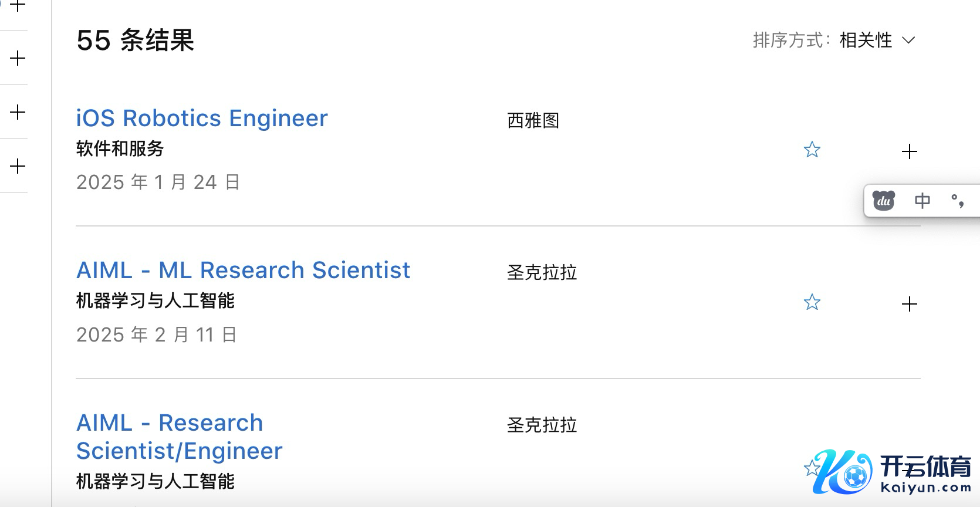Screen dimensions: 980x507
Task: Expand the second sidebar filter plus icon
Action: click(x=18, y=58)
